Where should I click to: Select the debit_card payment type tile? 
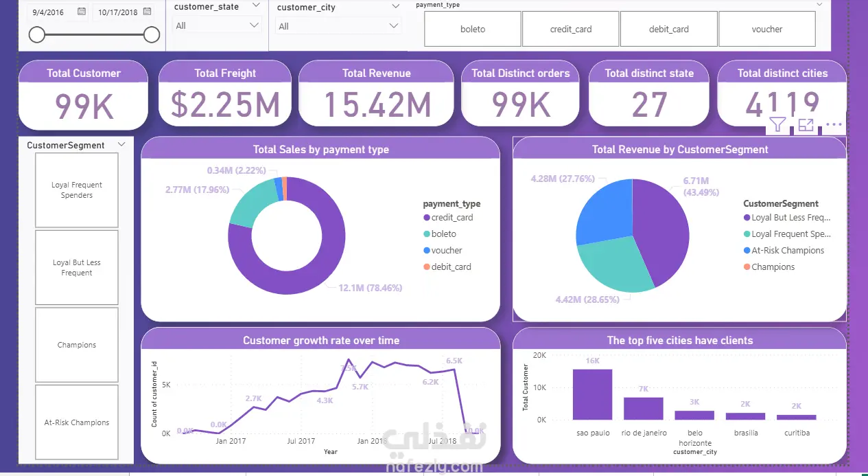pyautogui.click(x=668, y=29)
